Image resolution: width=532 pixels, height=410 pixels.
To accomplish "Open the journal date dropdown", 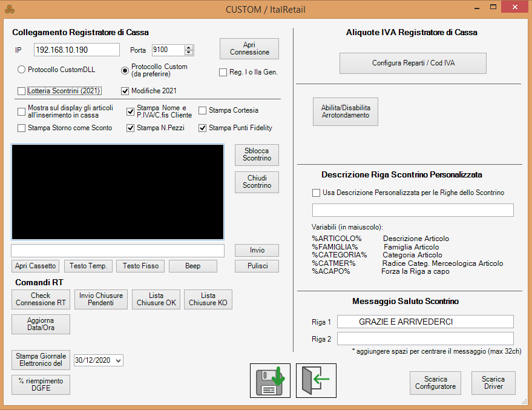I will click(118, 360).
